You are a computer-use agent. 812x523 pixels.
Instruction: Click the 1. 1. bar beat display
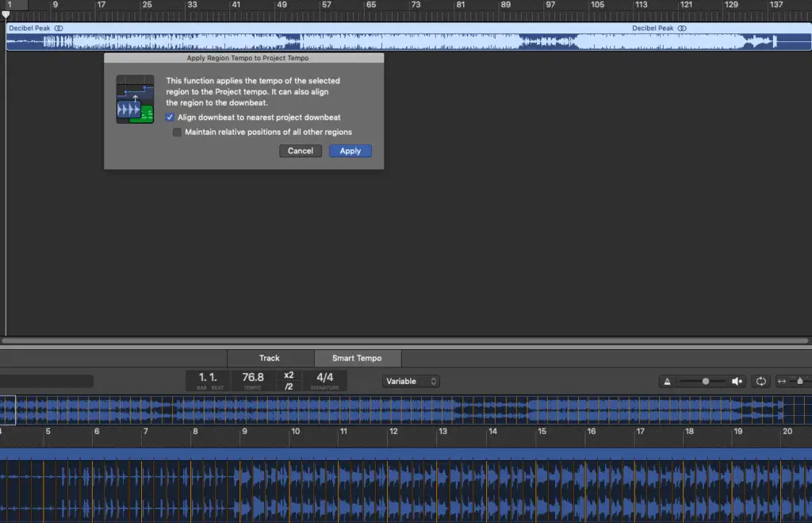(x=208, y=380)
